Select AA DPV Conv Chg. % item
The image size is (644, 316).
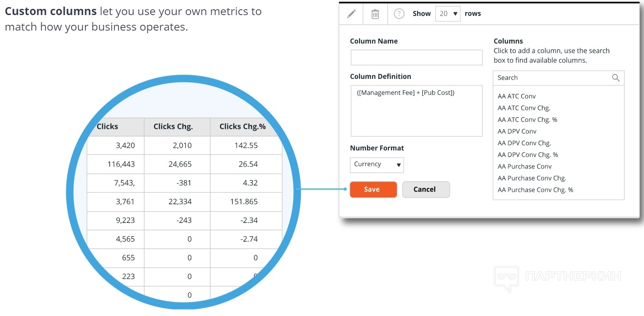(x=527, y=155)
